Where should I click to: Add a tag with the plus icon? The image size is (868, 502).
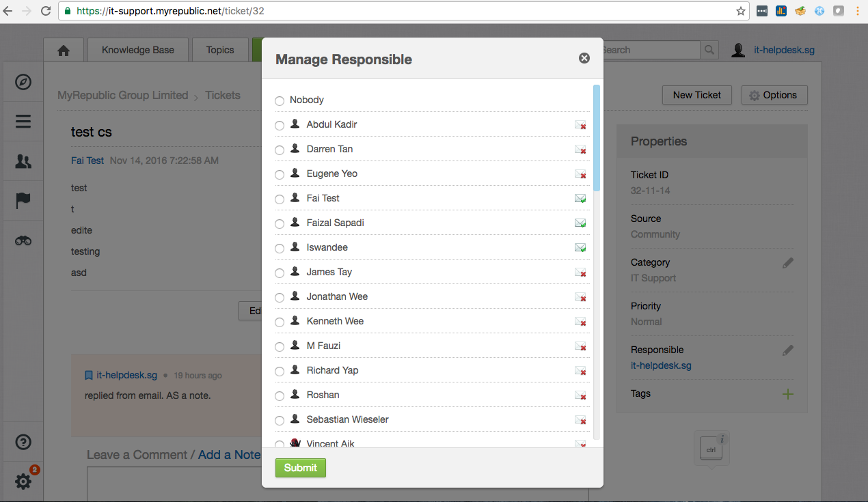(x=788, y=394)
